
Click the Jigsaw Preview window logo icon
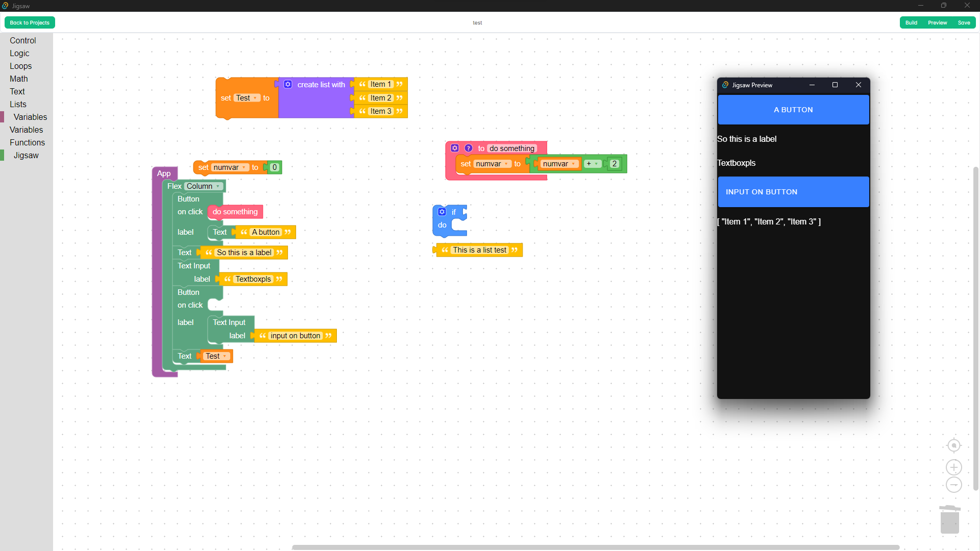(x=725, y=85)
